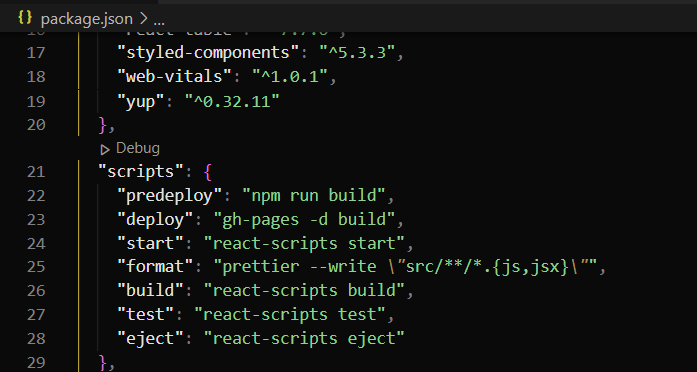This screenshot has height=372, width=697.
Task: Click the "build" key on line 26
Action: (150, 291)
